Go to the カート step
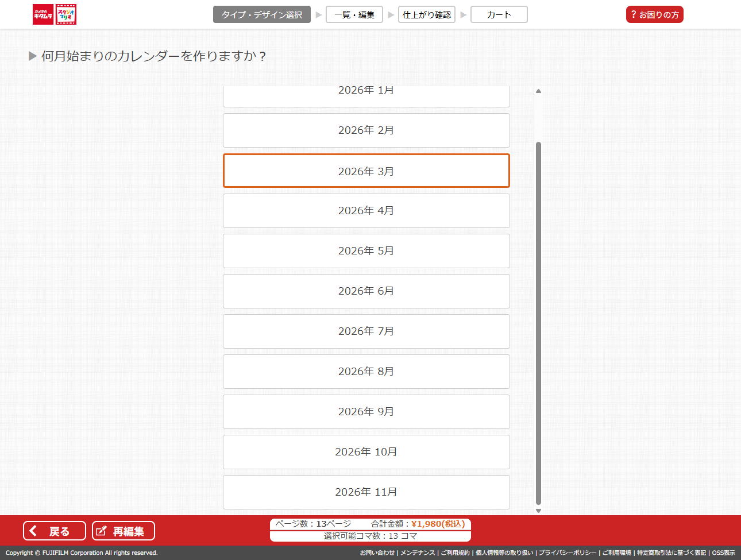 (499, 15)
